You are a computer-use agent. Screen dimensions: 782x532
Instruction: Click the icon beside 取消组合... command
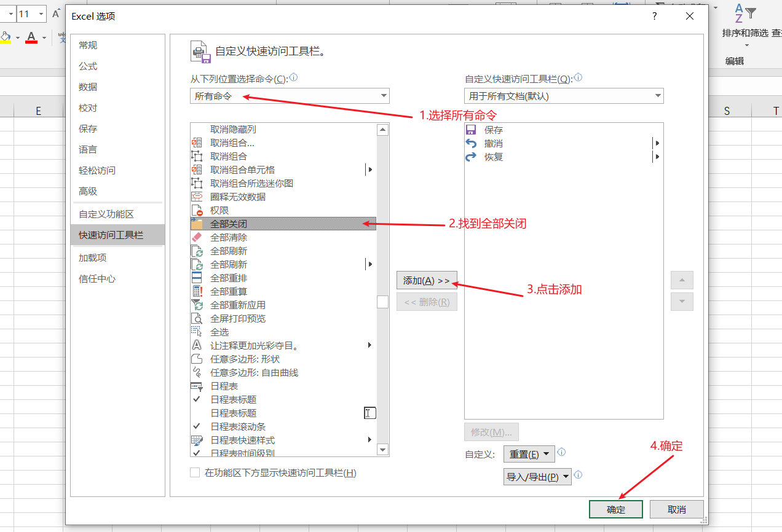(197, 143)
